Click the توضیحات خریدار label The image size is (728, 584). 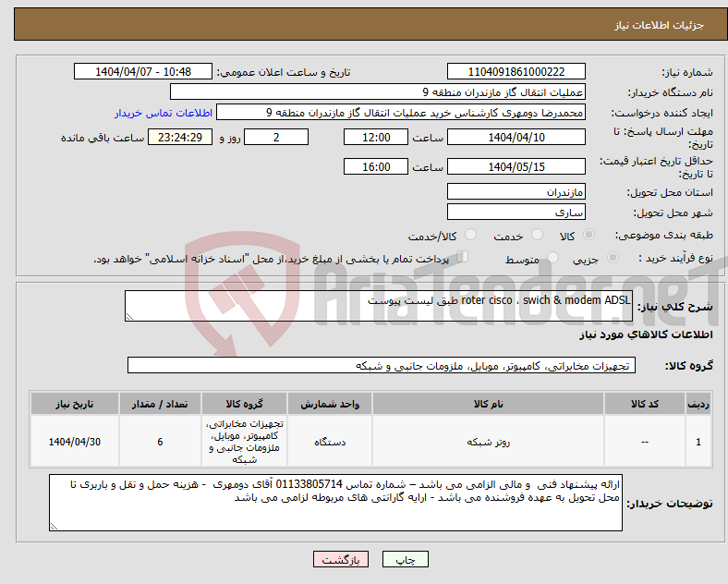(x=670, y=504)
